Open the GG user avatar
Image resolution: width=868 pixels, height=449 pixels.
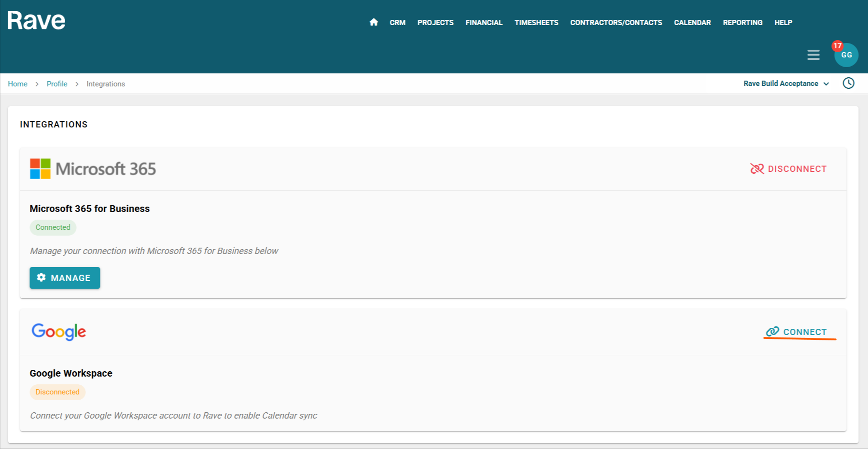pos(847,55)
